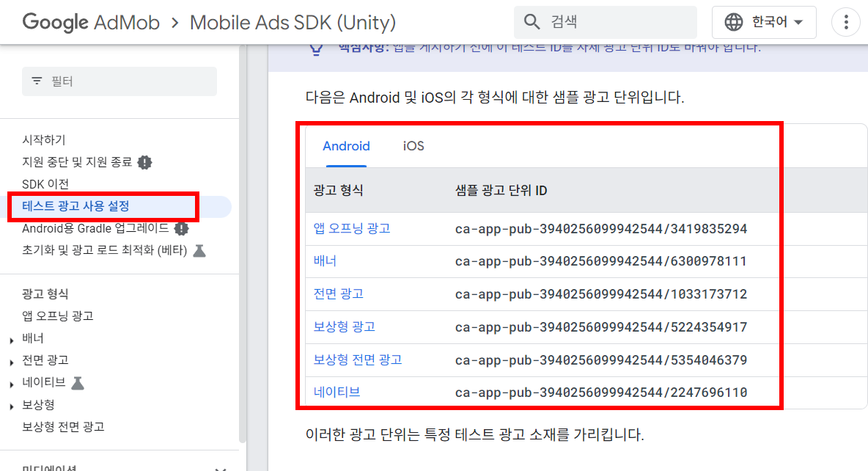868x471 pixels.
Task: Click the ad unit ID ending 2247696110
Action: point(601,392)
